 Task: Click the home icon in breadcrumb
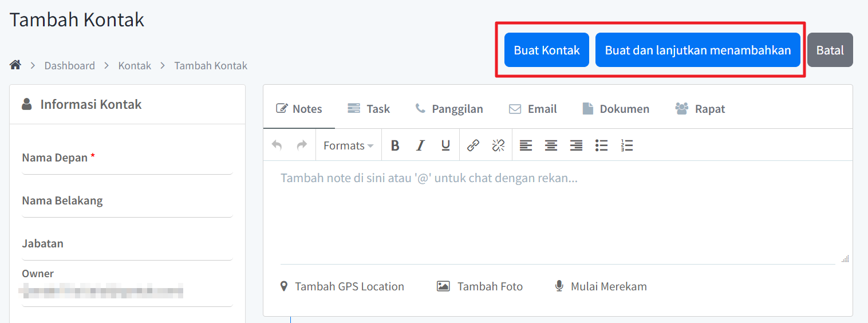[x=15, y=65]
